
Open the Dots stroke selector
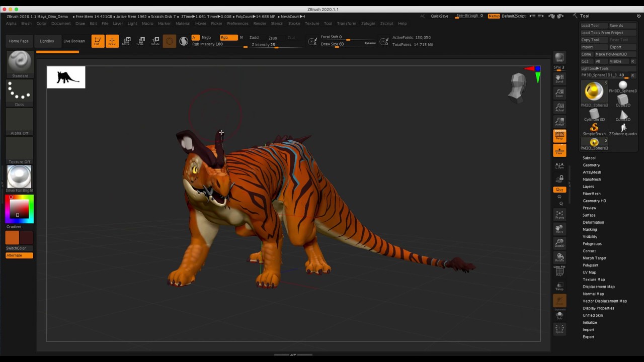[x=20, y=93]
